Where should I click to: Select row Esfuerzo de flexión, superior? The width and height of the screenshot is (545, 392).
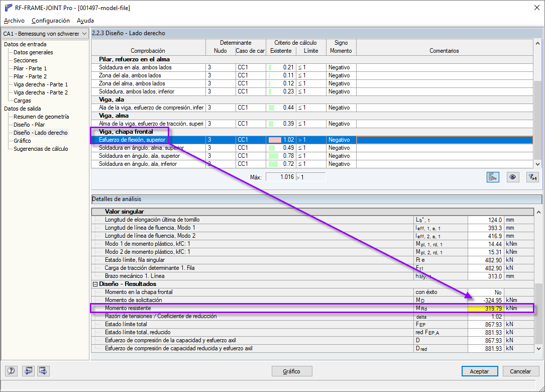312,140
